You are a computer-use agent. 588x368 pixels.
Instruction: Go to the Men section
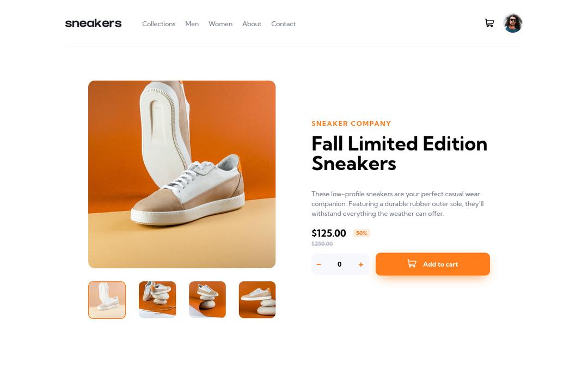pos(192,23)
